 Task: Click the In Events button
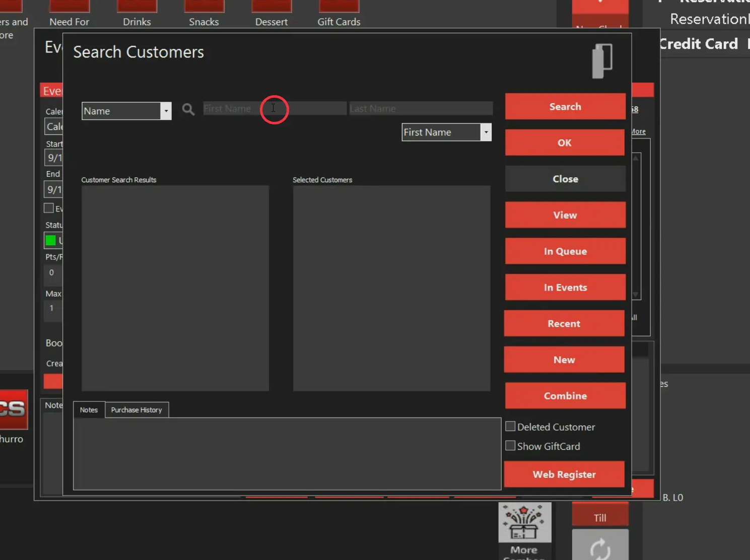click(x=565, y=288)
